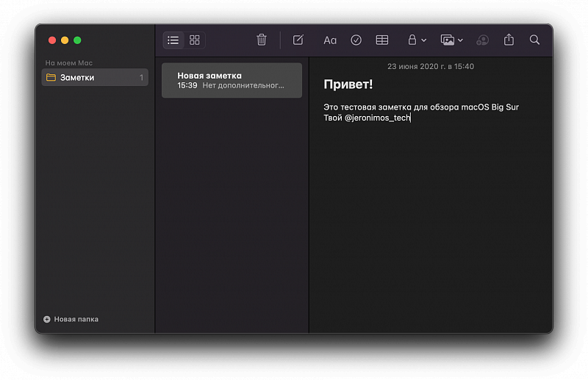Open the Aa text format options
Viewport: 588px width, 380px height.
(330, 40)
